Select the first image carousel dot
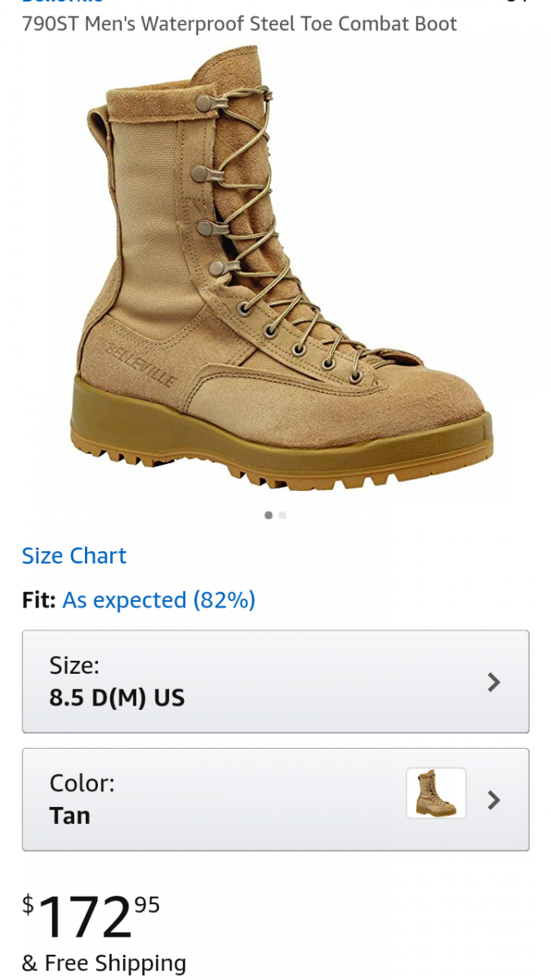 (269, 515)
